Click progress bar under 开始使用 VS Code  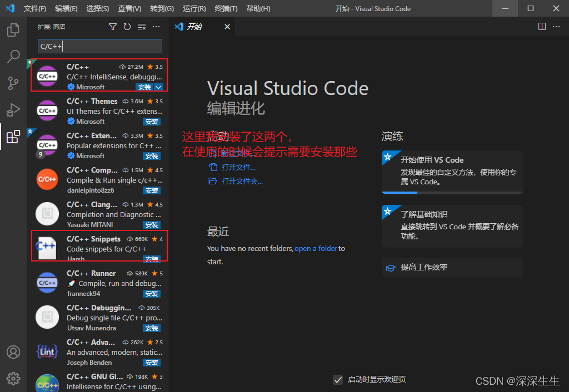(x=452, y=193)
